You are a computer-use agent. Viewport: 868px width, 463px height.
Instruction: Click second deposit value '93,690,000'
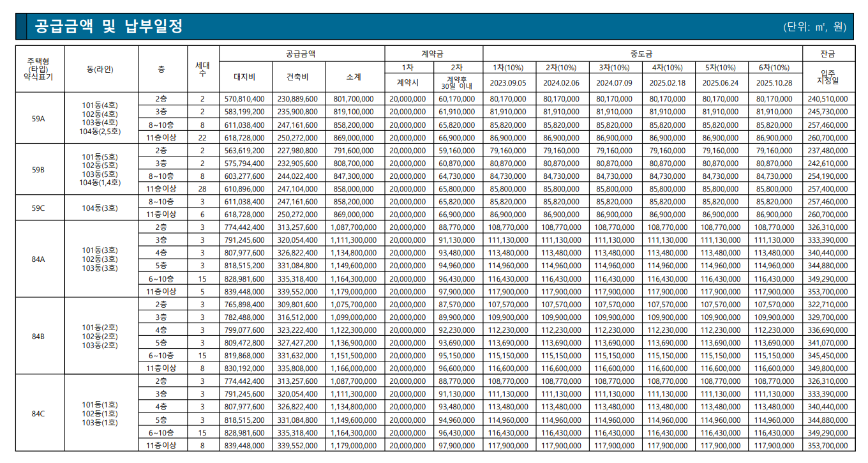pos(457,342)
